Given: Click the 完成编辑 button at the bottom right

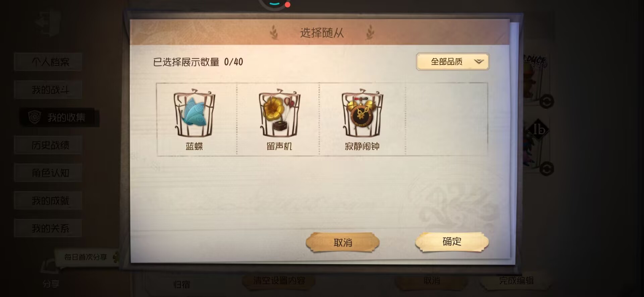Looking at the screenshot, I should (516, 281).
